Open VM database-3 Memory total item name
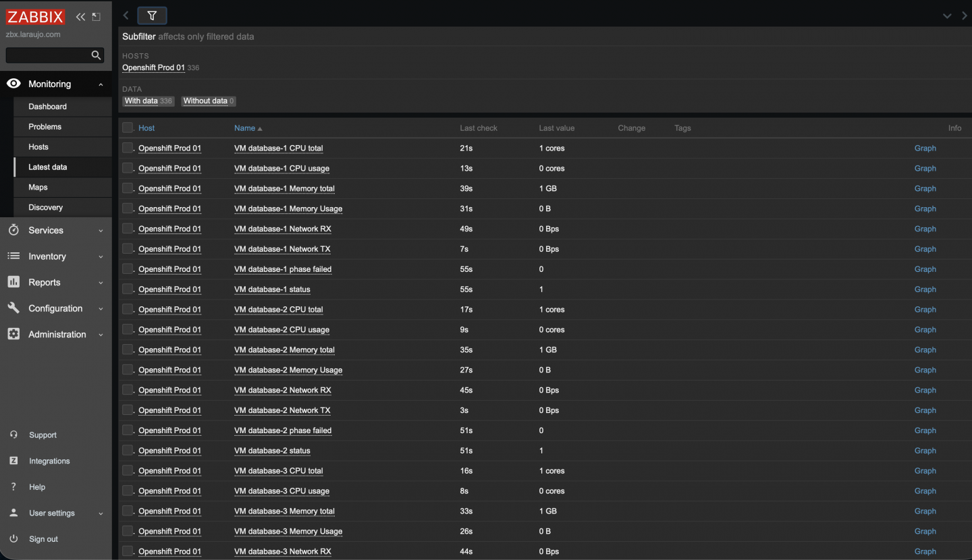The height and width of the screenshot is (560, 972). pos(284,511)
